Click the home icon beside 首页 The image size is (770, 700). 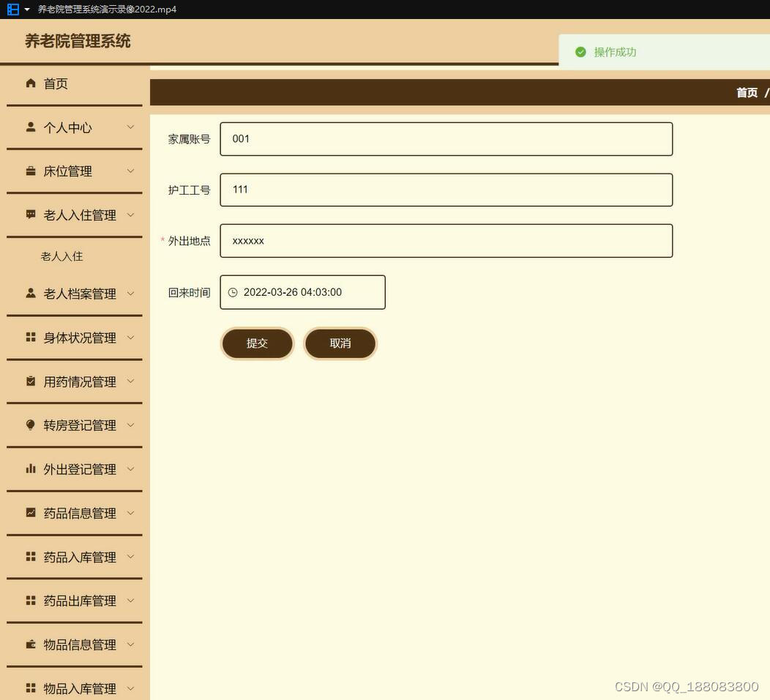[30, 83]
